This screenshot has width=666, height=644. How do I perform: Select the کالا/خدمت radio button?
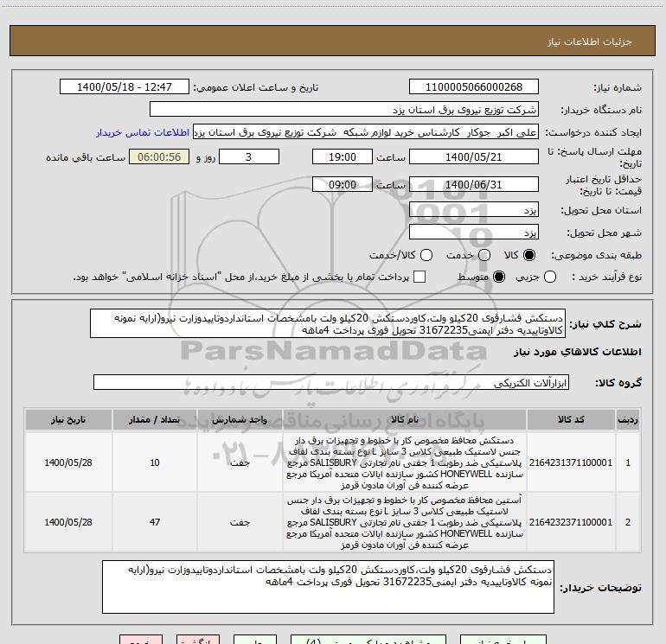[x=426, y=255]
